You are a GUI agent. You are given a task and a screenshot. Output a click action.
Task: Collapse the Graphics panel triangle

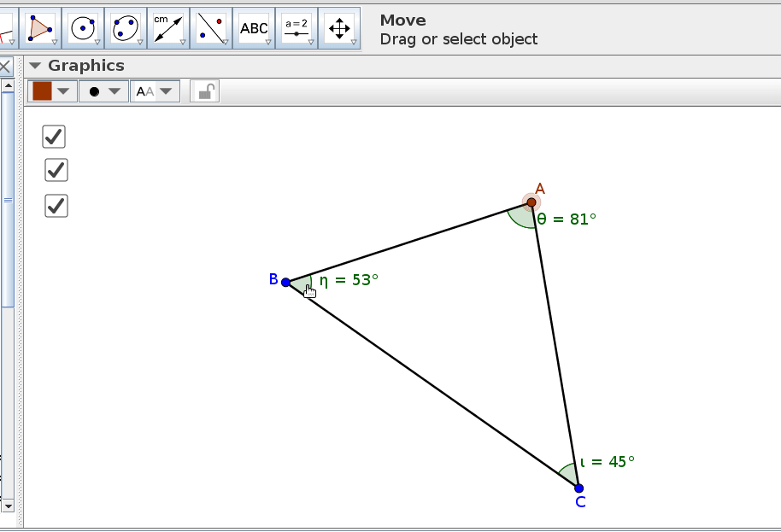(35, 66)
